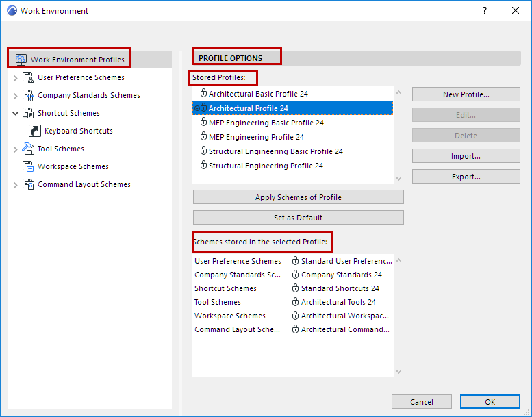Collapse the Shortcut Schemes tree node

tap(16, 113)
